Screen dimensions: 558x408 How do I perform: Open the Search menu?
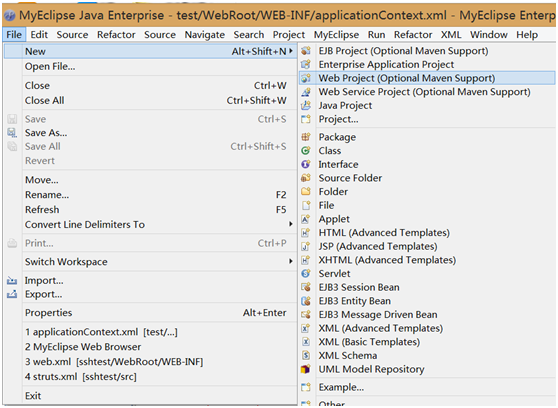point(249,35)
